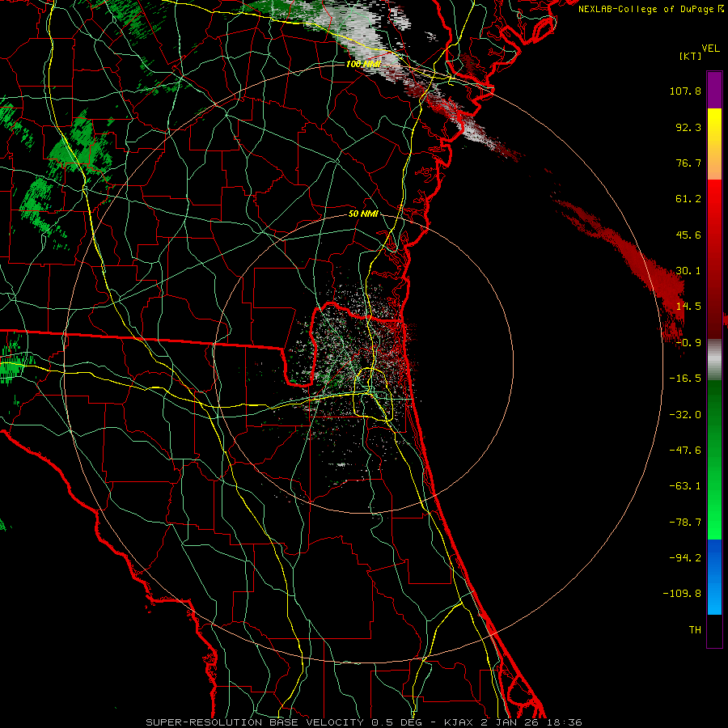The image size is (728, 728).
Task: Select the -47.6 legend value
Action: (x=685, y=451)
